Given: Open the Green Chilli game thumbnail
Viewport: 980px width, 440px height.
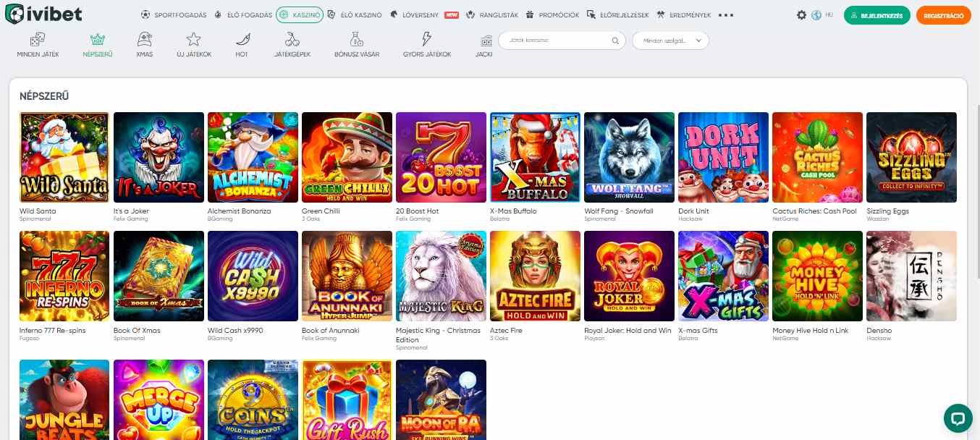Looking at the screenshot, I should 347,157.
